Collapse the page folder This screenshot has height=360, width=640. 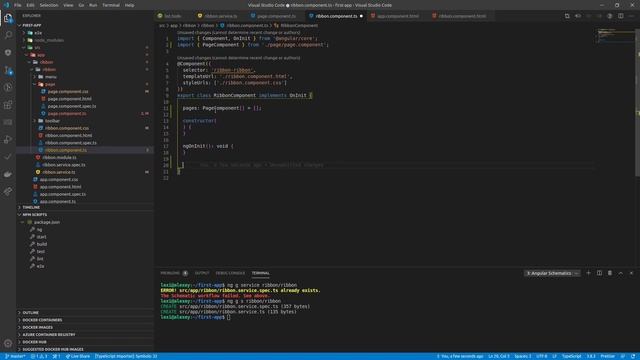pyautogui.click(x=50, y=84)
